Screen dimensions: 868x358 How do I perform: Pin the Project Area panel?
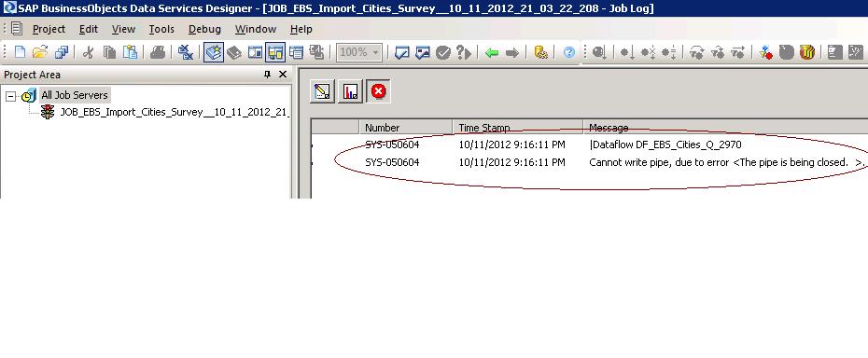pyautogui.click(x=267, y=75)
